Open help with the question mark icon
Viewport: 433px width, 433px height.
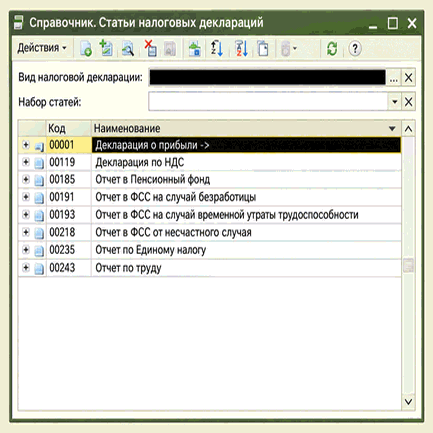355,49
